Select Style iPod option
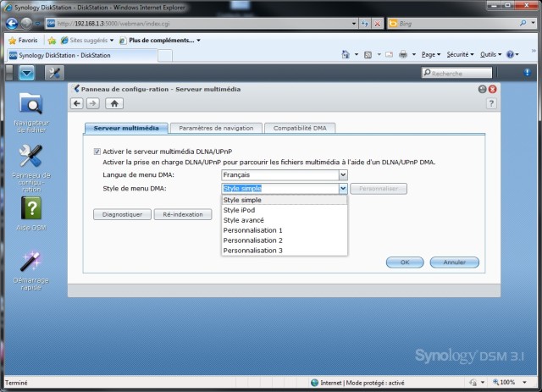 pyautogui.click(x=285, y=210)
